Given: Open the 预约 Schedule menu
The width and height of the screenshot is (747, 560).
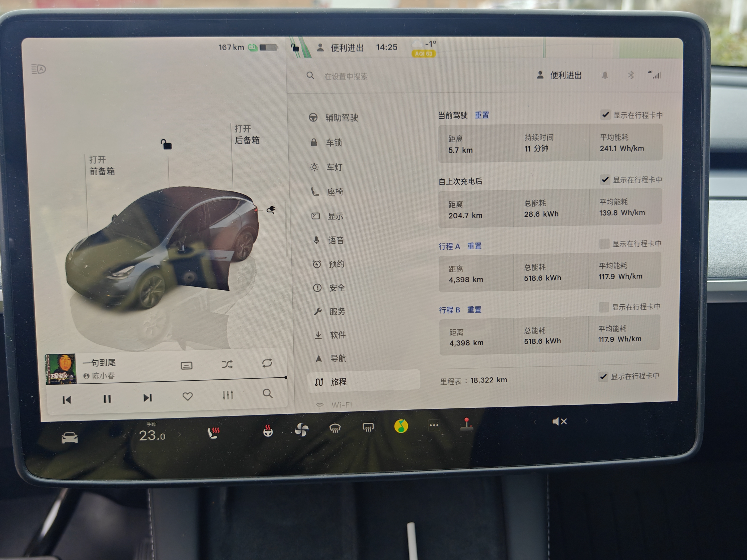Looking at the screenshot, I should (x=328, y=264).
